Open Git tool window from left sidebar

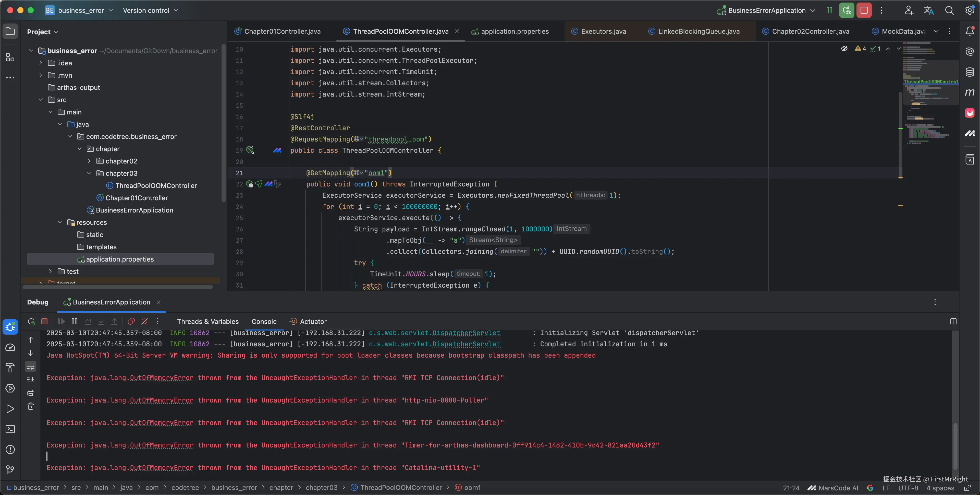click(x=10, y=470)
